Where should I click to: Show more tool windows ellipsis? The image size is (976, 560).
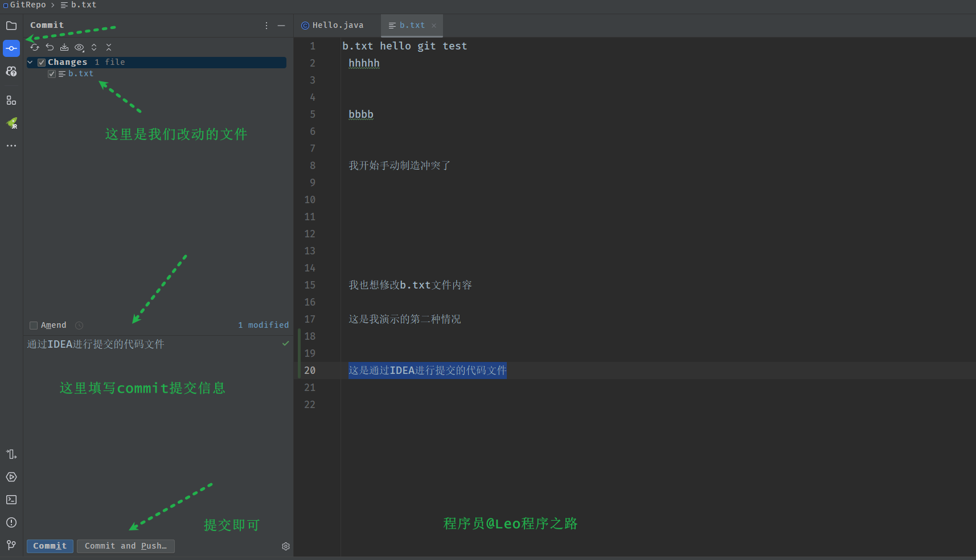[11, 146]
